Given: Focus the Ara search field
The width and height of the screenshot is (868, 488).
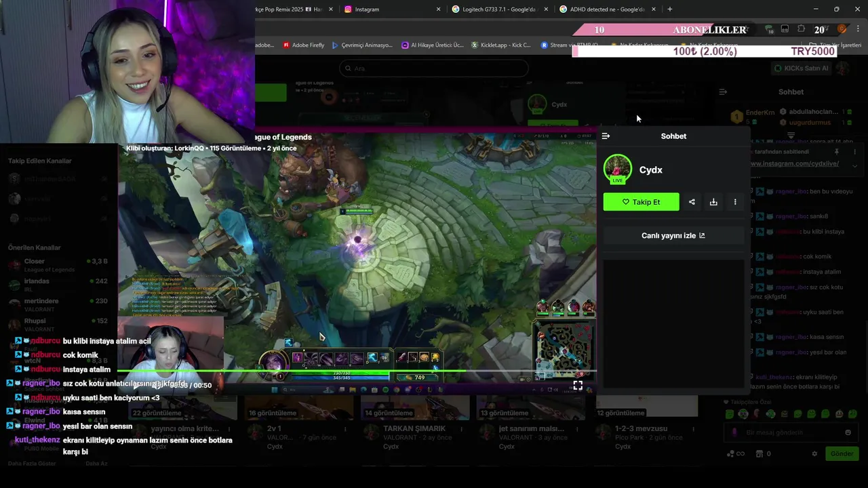Looking at the screenshot, I should pyautogui.click(x=434, y=68).
